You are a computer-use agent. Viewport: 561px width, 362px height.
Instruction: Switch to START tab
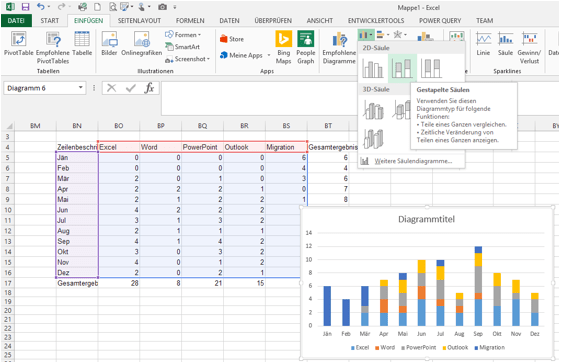[49, 21]
